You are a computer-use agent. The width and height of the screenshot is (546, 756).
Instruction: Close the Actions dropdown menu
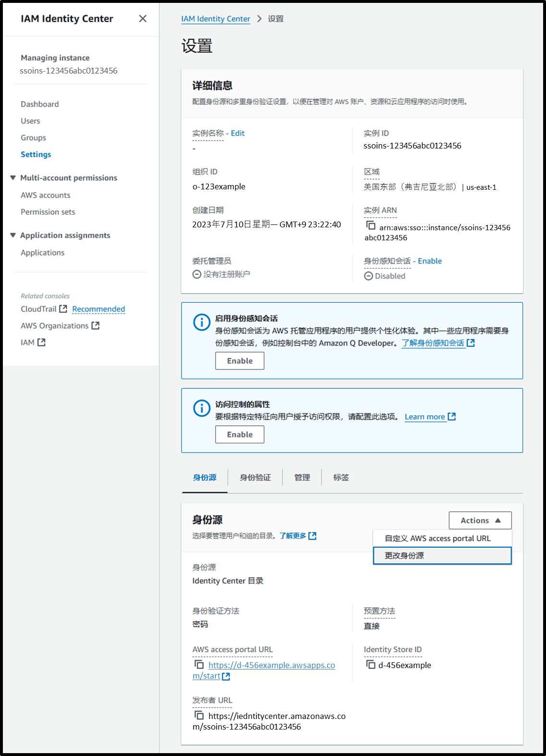(x=480, y=520)
